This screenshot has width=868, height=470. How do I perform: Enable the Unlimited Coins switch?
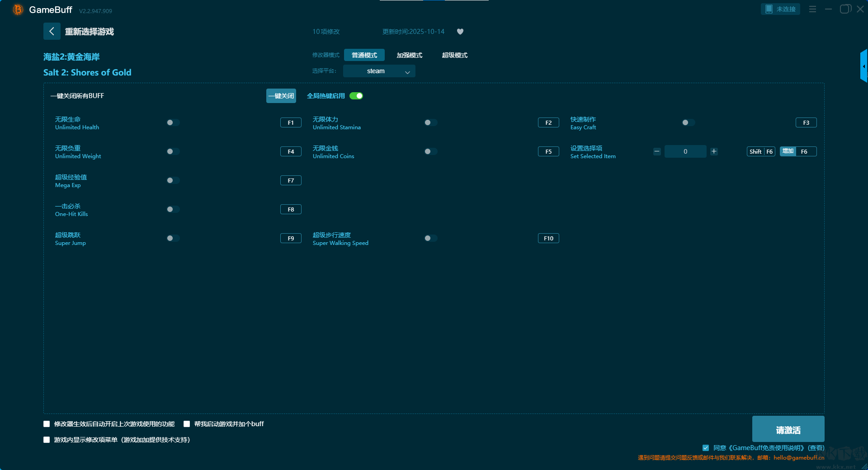[430, 151]
